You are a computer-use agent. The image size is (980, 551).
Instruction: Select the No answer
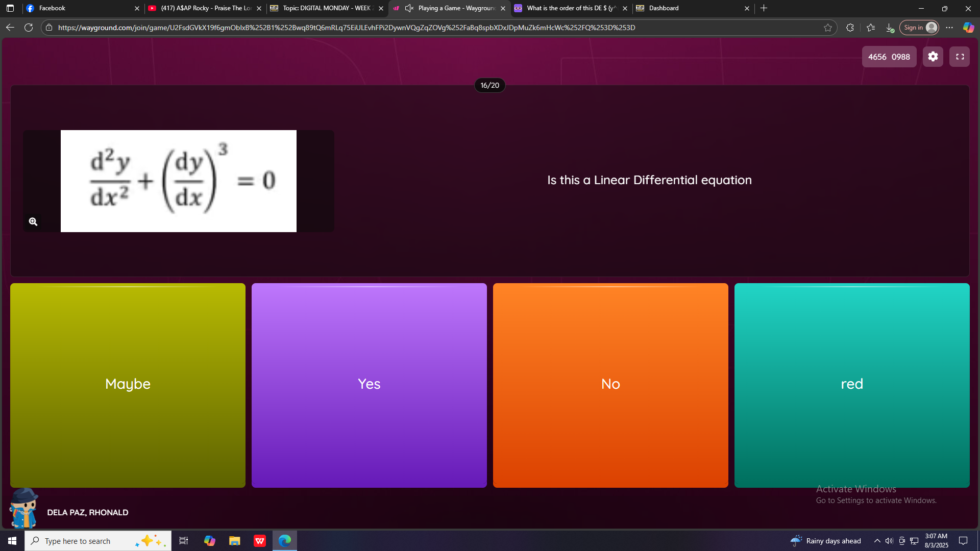610,384
